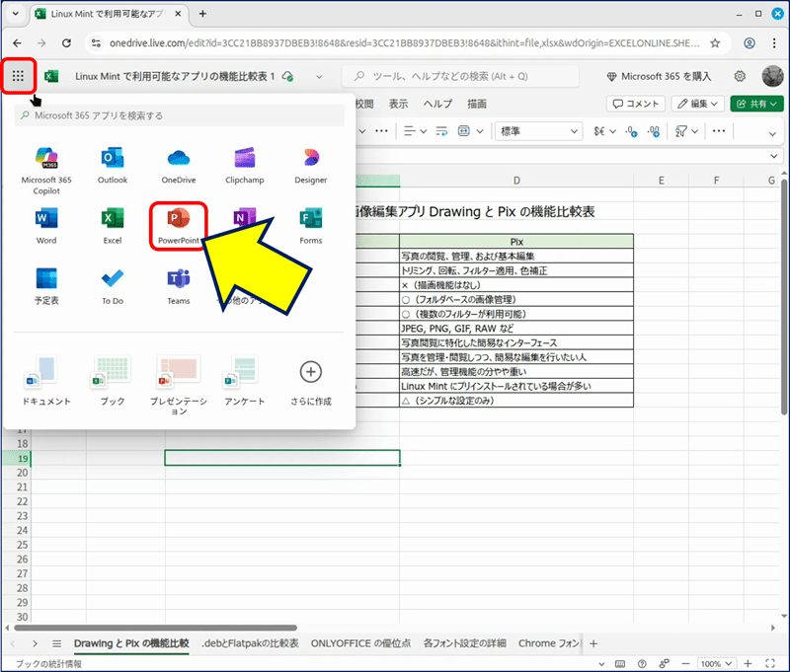This screenshot has height=672, width=790.
Task: Add a new sheet with the plus icon
Action: (593, 643)
